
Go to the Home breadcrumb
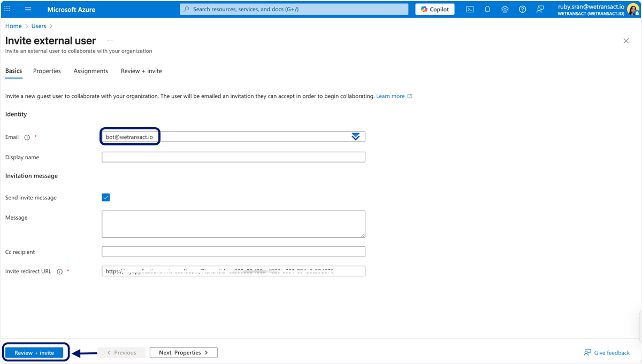pos(13,26)
